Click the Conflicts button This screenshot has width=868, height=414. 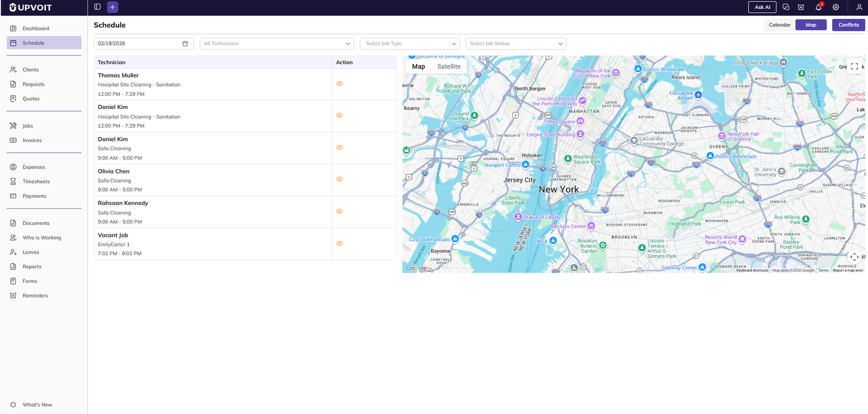click(x=848, y=25)
